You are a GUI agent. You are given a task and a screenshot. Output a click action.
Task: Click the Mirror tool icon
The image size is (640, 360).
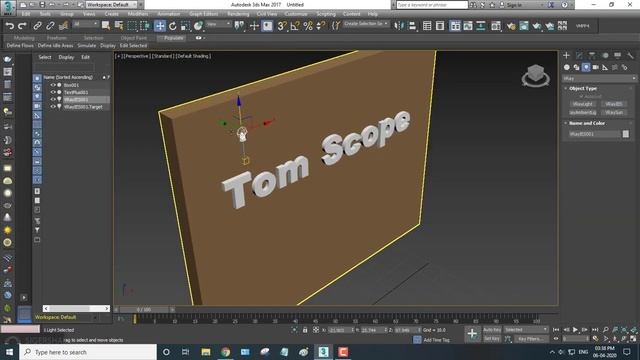pos(399,26)
